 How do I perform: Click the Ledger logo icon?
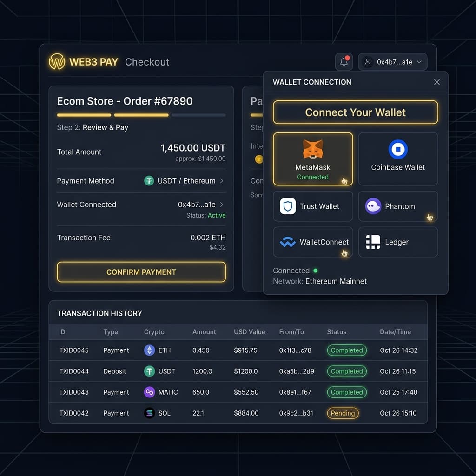373,242
